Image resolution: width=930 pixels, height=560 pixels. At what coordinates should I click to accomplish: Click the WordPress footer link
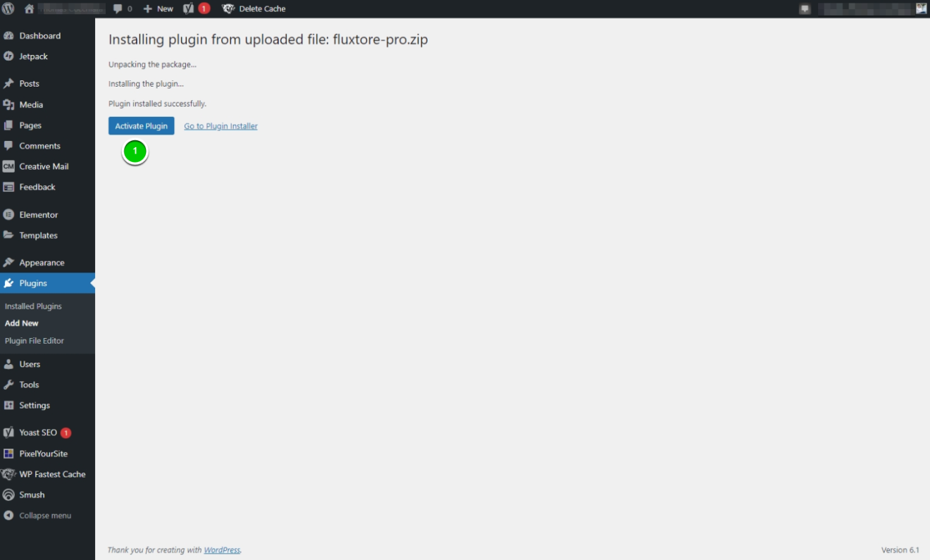(222, 549)
